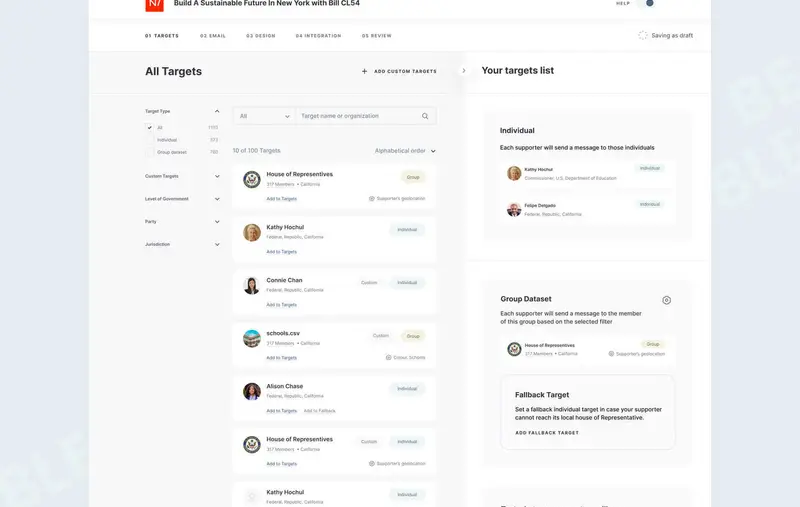Go to the 01 Targets step tab
Screen dimensions: 800x507
162,36
